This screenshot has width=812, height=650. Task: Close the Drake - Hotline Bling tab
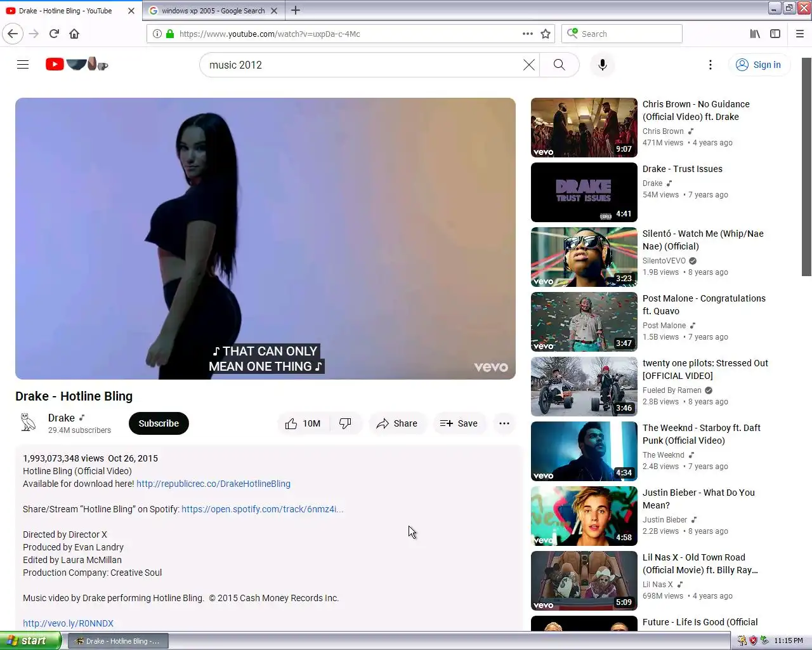pyautogui.click(x=131, y=11)
